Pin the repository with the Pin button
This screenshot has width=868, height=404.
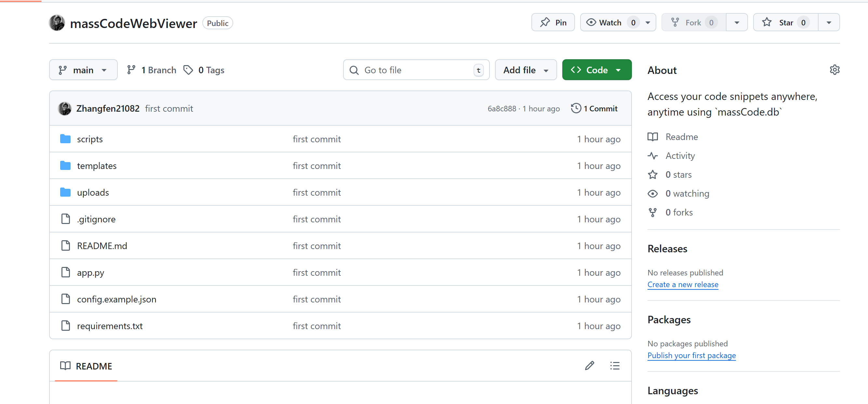[x=553, y=22]
